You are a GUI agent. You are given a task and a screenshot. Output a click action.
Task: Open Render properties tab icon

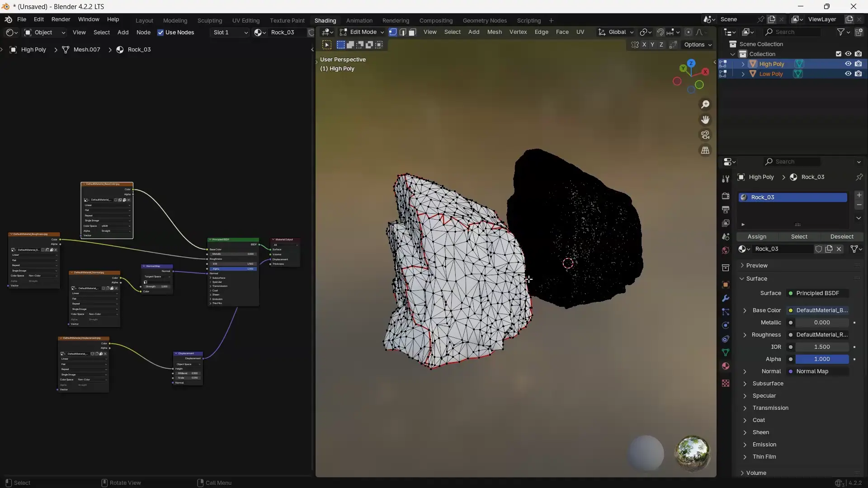coord(726,196)
